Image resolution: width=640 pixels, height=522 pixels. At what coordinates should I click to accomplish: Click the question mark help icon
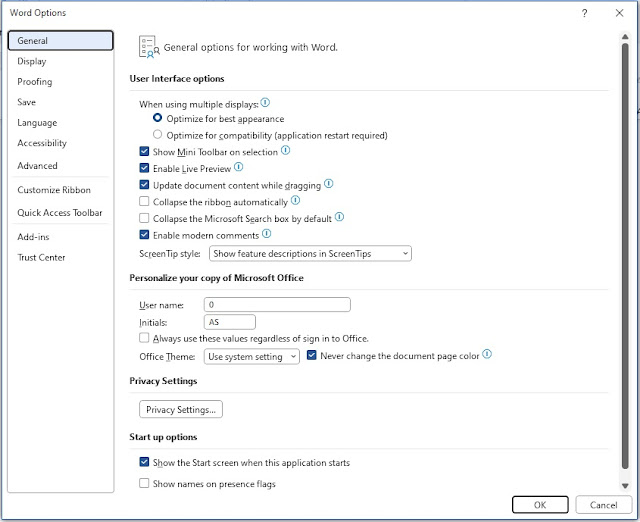(x=584, y=13)
